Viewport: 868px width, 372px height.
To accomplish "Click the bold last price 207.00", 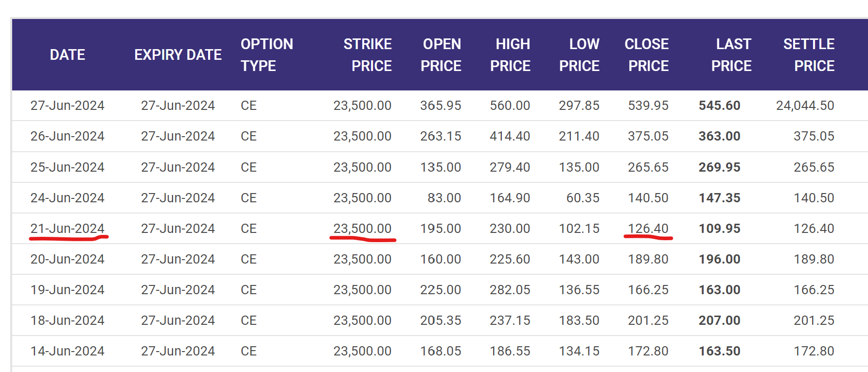I will pos(719,320).
